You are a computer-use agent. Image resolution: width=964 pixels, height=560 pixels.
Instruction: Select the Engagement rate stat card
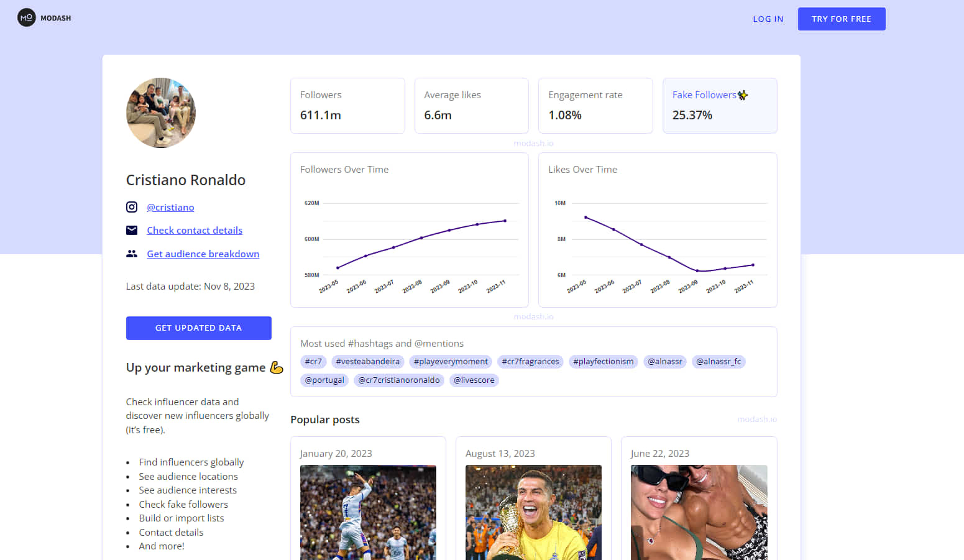point(595,106)
